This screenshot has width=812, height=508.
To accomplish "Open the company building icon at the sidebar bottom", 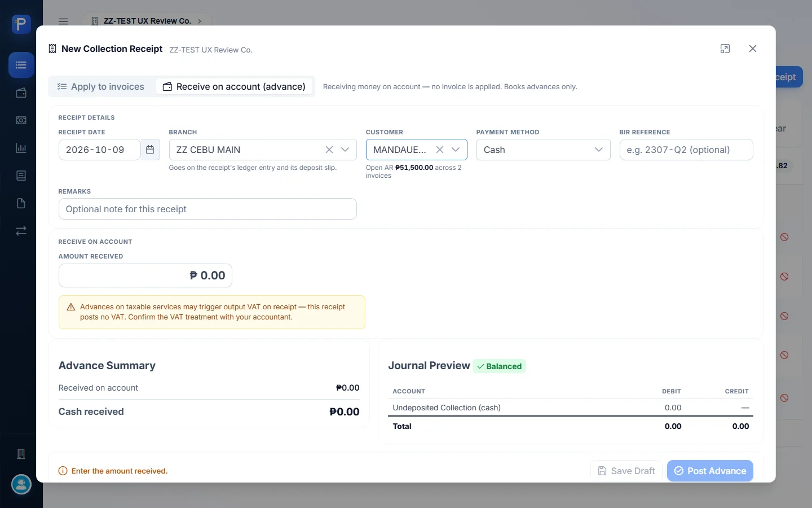I will (21, 454).
